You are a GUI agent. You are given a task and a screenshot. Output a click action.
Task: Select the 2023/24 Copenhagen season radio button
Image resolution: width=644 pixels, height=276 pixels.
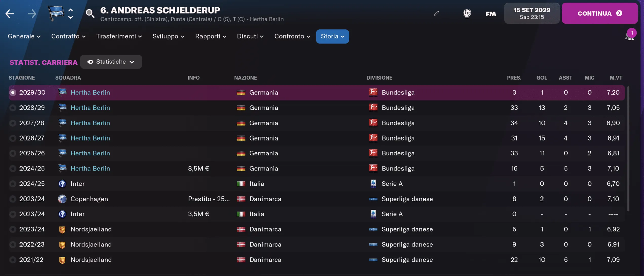[x=13, y=199]
